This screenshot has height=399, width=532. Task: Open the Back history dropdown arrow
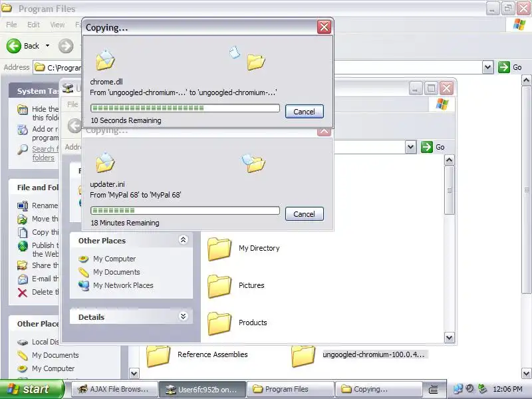pos(47,46)
